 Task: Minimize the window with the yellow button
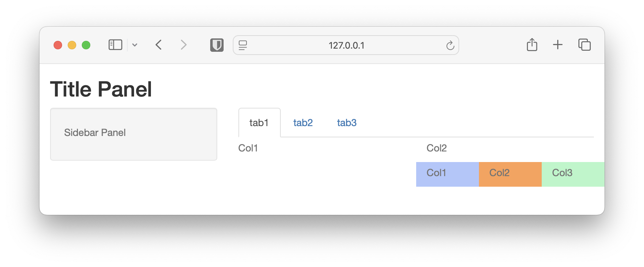[x=72, y=45]
